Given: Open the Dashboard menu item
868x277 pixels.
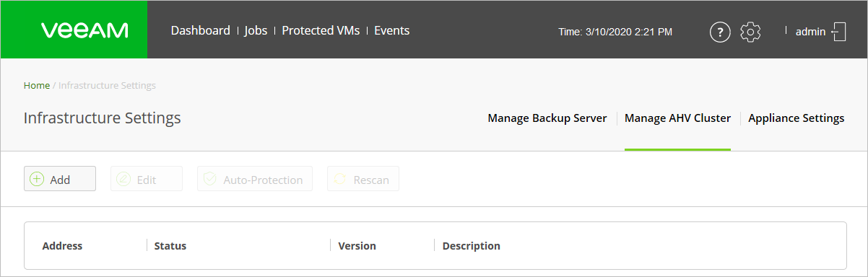Looking at the screenshot, I should [200, 30].
